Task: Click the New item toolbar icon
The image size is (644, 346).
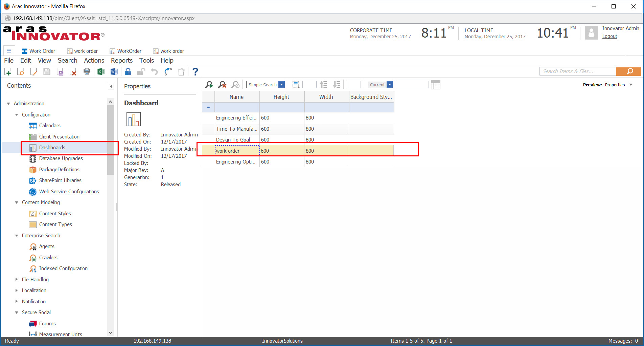Action: click(8, 71)
